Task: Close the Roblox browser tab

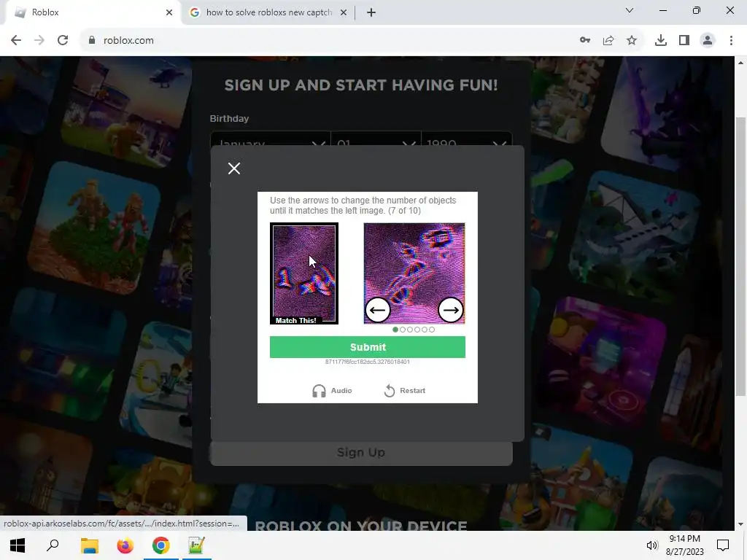Action: pos(169,12)
